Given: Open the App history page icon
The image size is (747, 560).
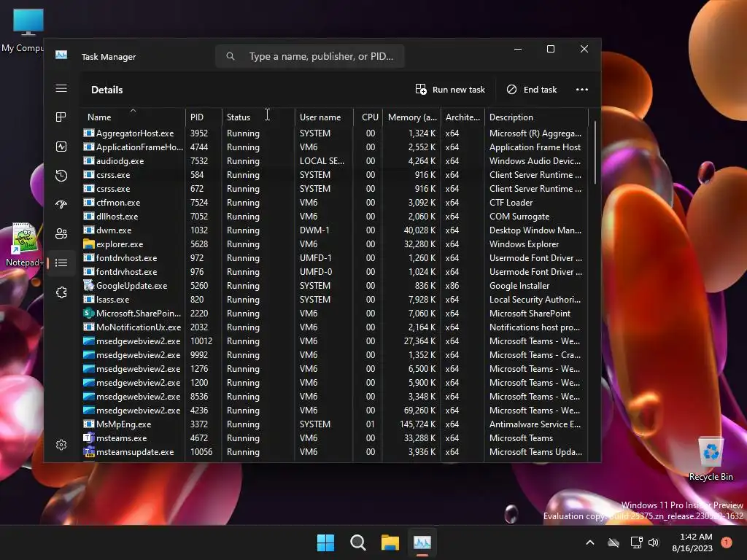Looking at the screenshot, I should pyautogui.click(x=61, y=176).
